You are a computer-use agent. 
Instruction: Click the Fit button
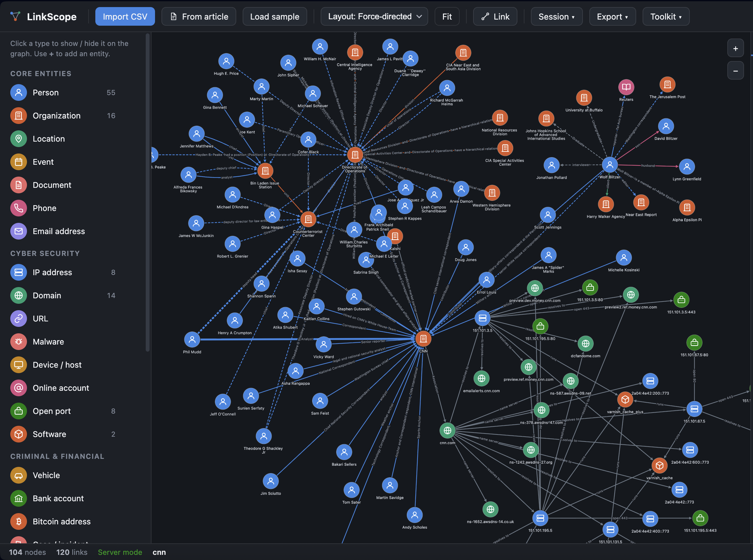[x=447, y=16]
